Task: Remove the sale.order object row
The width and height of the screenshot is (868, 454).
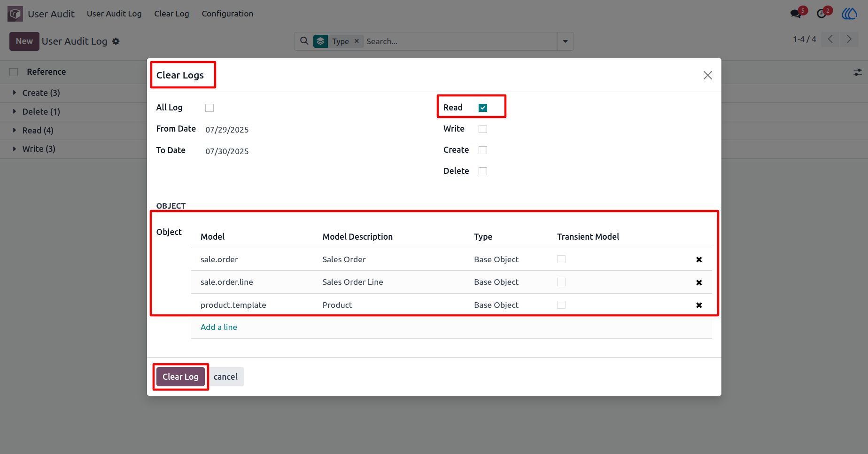Action: [699, 259]
